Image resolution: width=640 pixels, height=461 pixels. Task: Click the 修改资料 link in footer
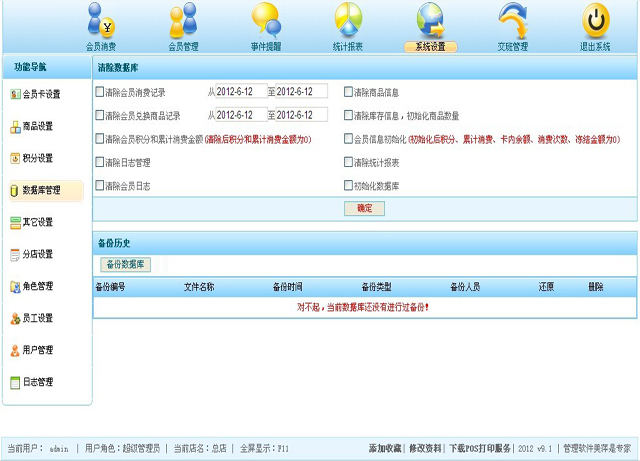click(x=425, y=448)
